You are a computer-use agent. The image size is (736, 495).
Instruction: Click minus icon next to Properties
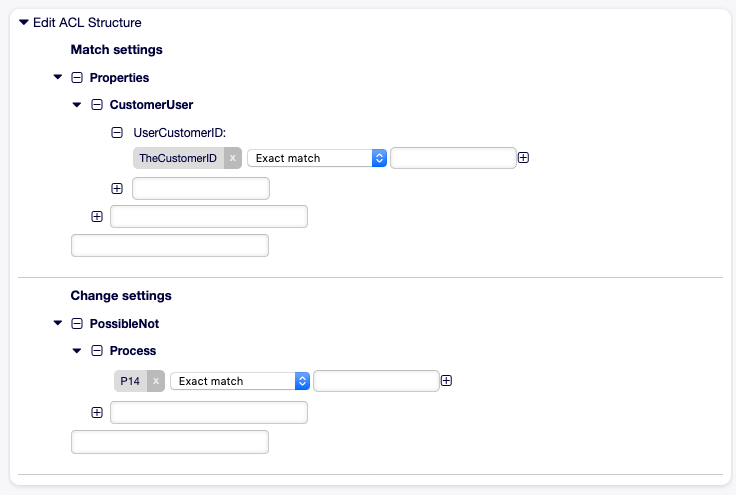[77, 77]
